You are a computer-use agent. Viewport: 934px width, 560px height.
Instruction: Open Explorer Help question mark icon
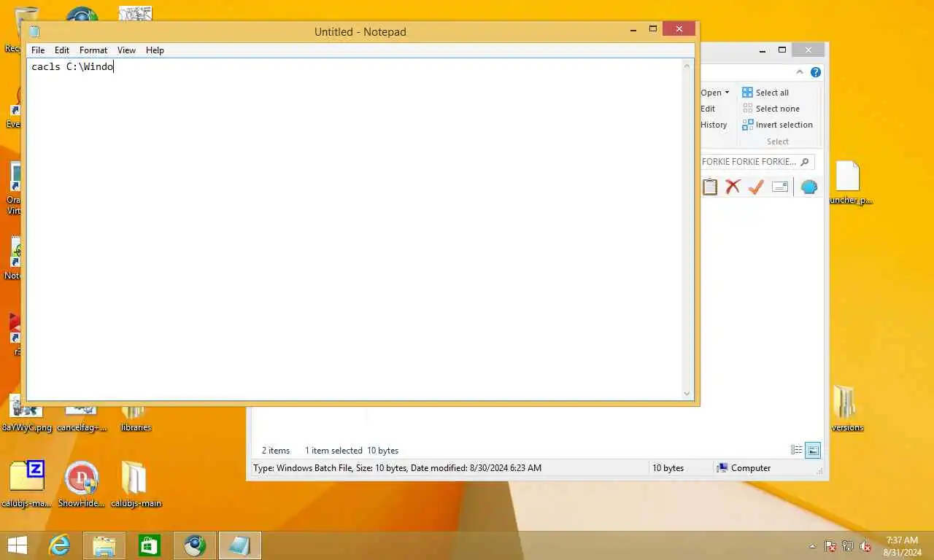click(x=816, y=72)
